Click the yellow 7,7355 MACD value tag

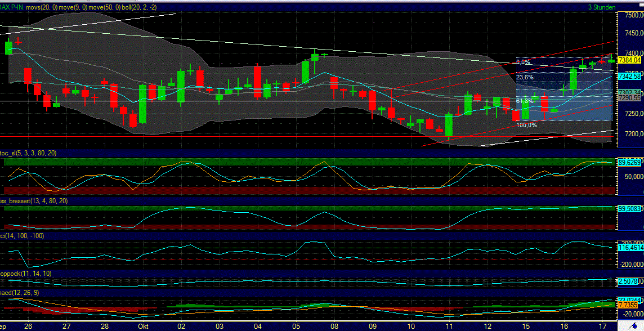pyautogui.click(x=627, y=303)
